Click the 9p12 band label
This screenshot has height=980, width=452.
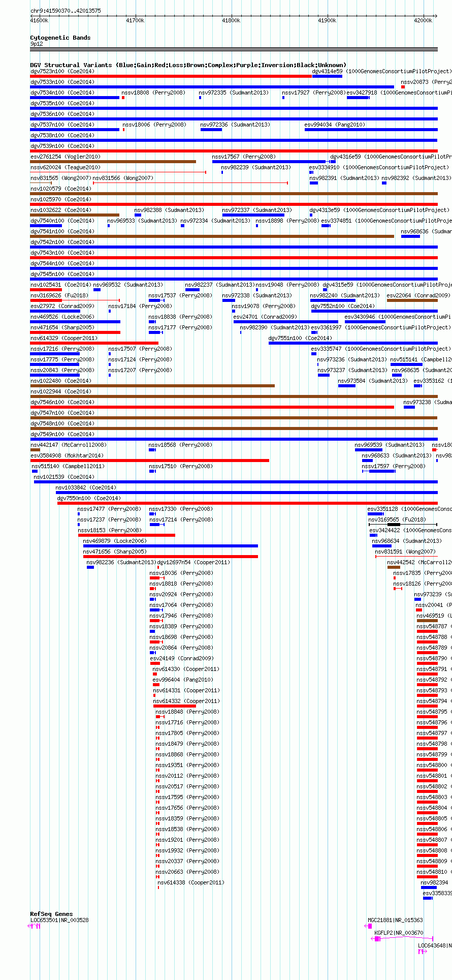pos(37,44)
